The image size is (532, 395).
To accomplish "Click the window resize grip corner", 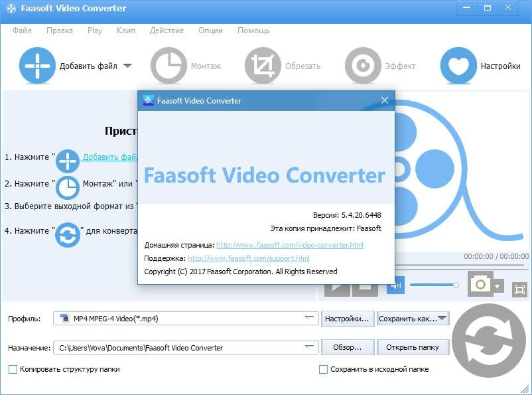I will point(525,388).
